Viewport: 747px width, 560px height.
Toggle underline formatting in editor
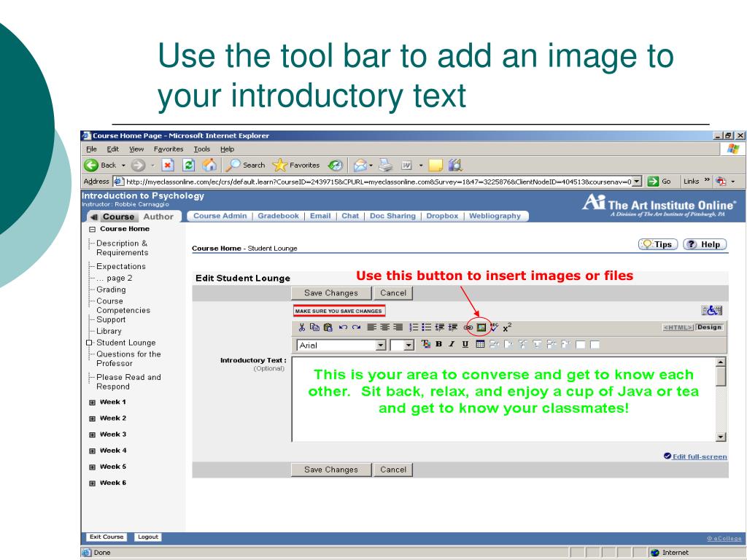[465, 344]
